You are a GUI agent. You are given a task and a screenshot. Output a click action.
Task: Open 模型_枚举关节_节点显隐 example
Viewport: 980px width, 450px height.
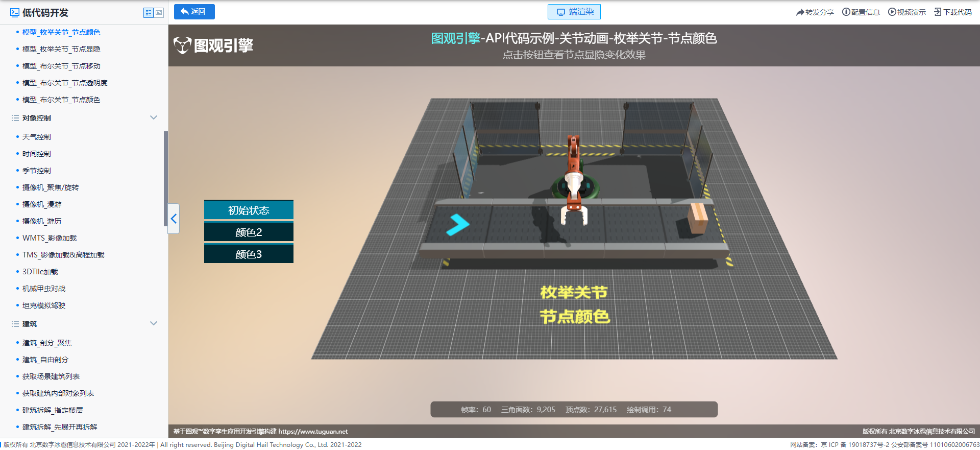pyautogui.click(x=61, y=49)
